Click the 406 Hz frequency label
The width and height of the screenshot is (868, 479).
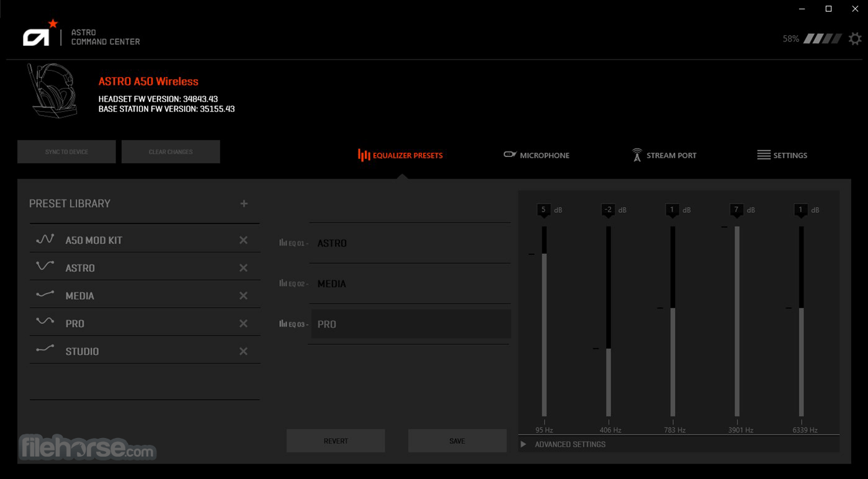611,430
